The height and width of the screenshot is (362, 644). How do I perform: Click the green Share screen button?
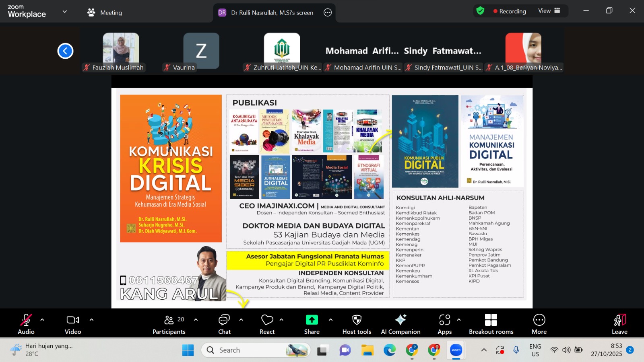312,324
